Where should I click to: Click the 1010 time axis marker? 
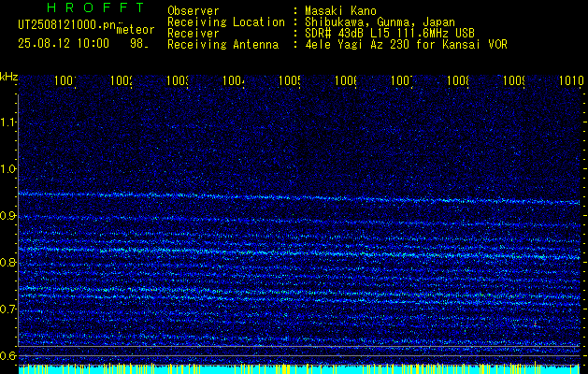pyautogui.click(x=572, y=80)
